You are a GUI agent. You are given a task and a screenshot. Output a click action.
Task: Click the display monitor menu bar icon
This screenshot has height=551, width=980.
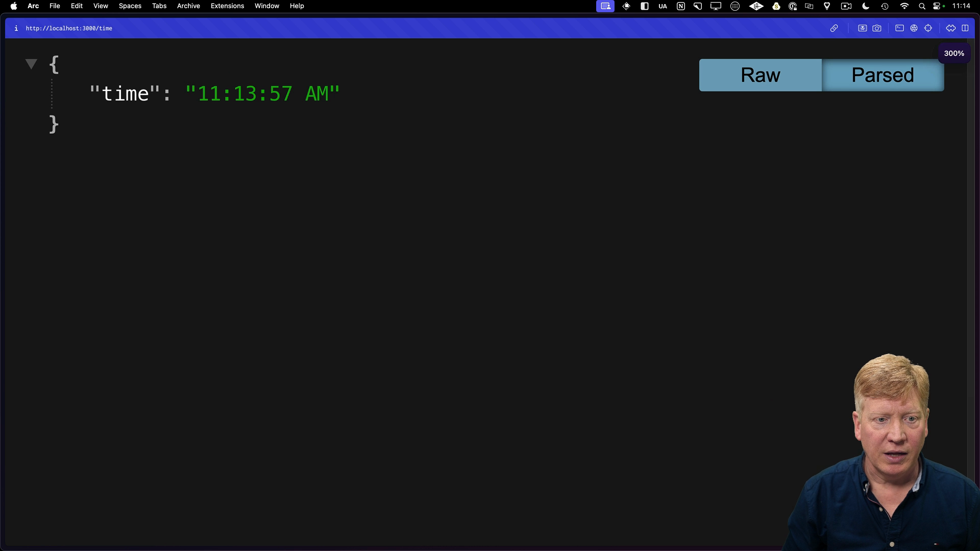pyautogui.click(x=716, y=6)
